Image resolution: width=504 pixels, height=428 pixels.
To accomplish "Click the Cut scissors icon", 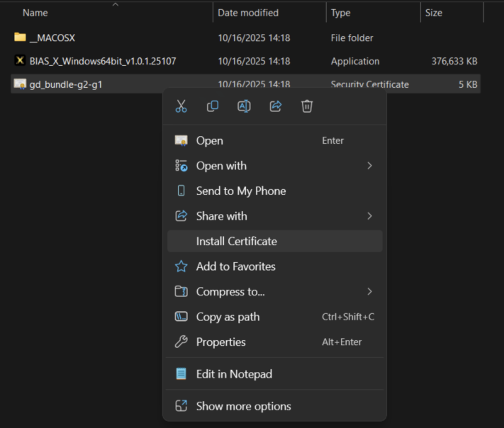I will point(181,106).
